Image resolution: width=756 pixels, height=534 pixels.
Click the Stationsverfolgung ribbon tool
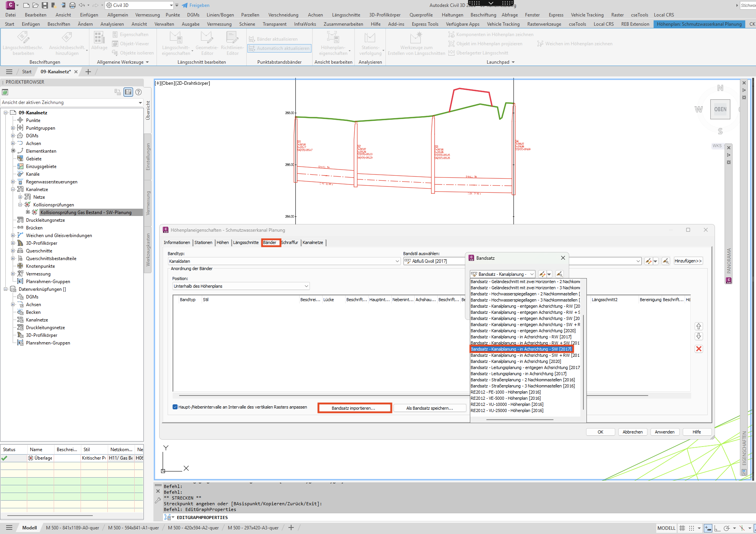(370, 43)
